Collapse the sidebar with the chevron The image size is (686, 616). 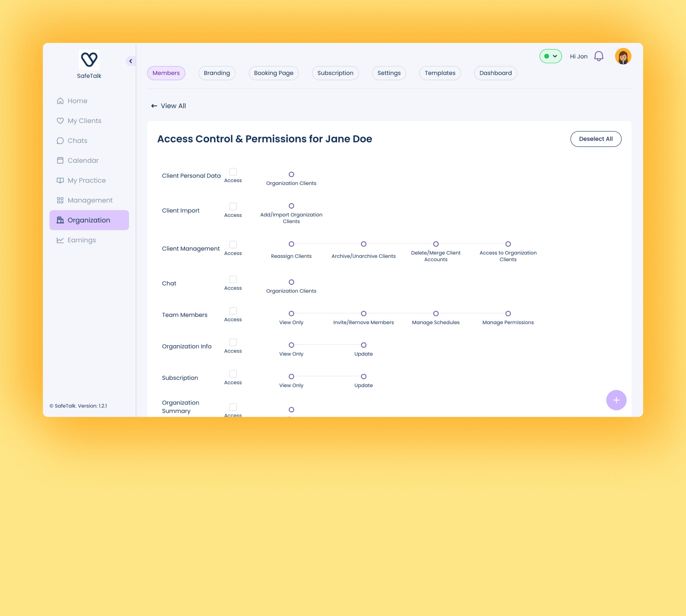pyautogui.click(x=131, y=61)
